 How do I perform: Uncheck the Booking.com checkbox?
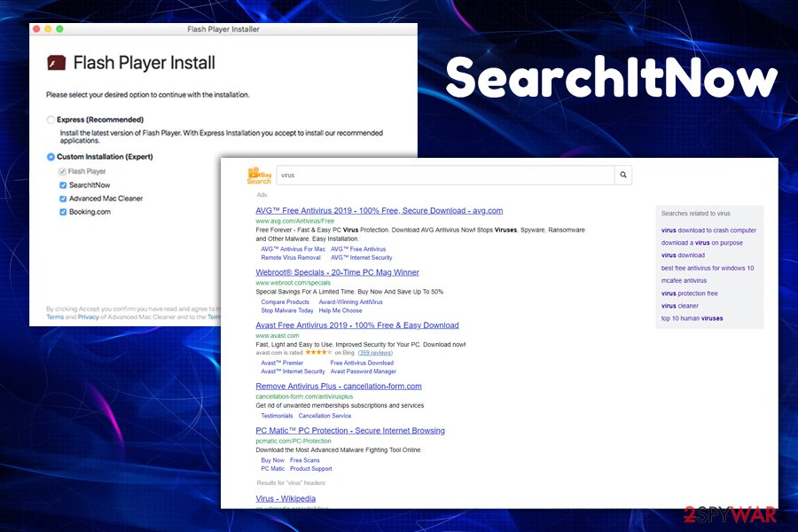[63, 212]
